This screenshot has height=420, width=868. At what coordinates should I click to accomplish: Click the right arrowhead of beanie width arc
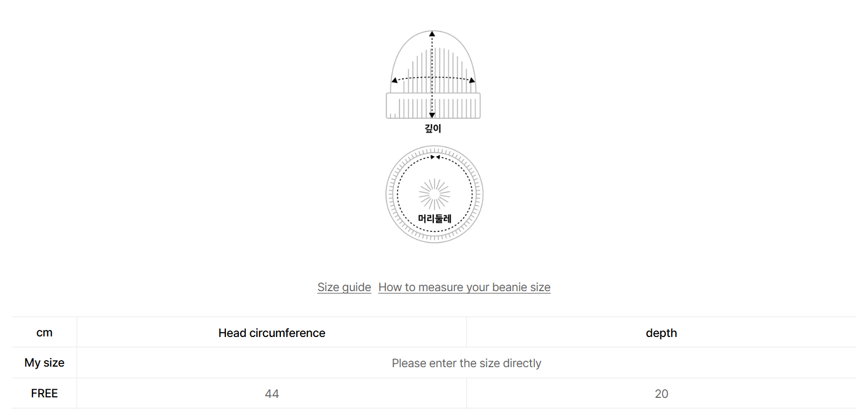pos(472,80)
